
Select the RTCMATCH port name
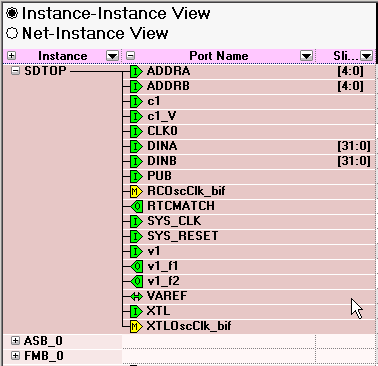(181, 206)
